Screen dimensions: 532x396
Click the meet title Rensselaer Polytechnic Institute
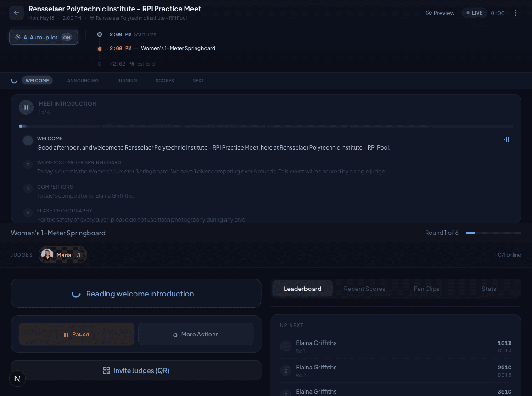[x=115, y=9]
